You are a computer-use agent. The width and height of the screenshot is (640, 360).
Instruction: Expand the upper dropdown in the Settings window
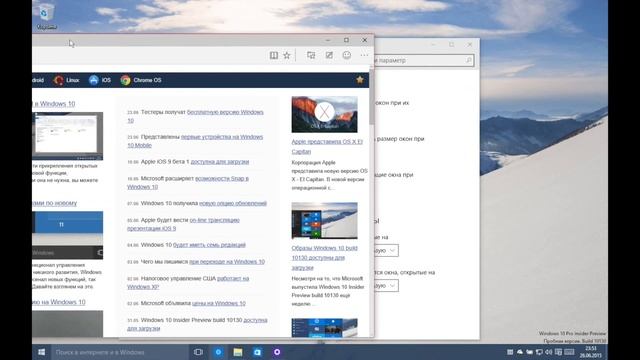(386, 250)
